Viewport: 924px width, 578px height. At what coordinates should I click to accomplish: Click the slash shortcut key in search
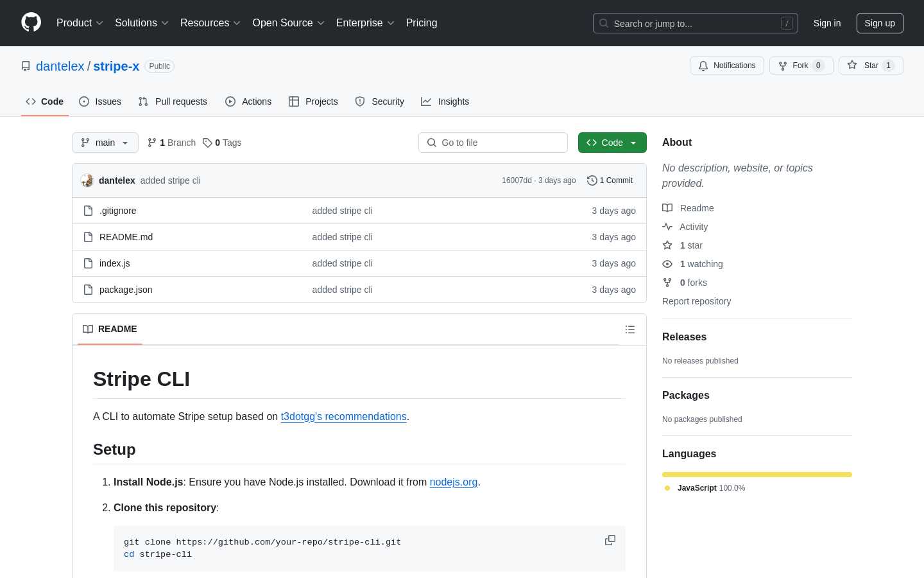(x=787, y=23)
